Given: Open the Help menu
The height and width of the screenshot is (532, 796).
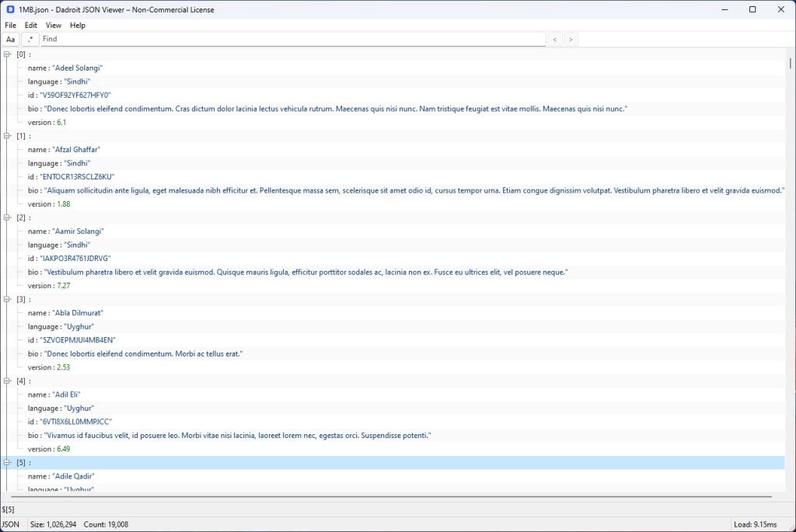Looking at the screenshot, I should [x=78, y=26].
